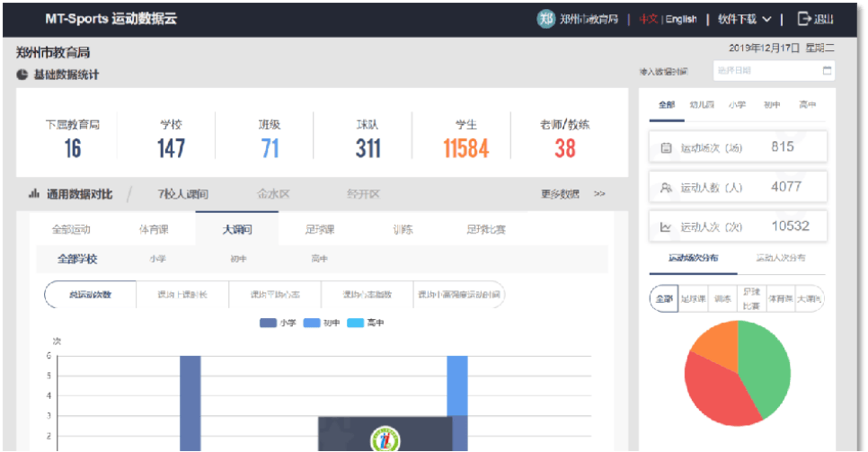Click the calendar icon in date field
The width and height of the screenshot is (868, 452).
pyautogui.click(x=827, y=71)
